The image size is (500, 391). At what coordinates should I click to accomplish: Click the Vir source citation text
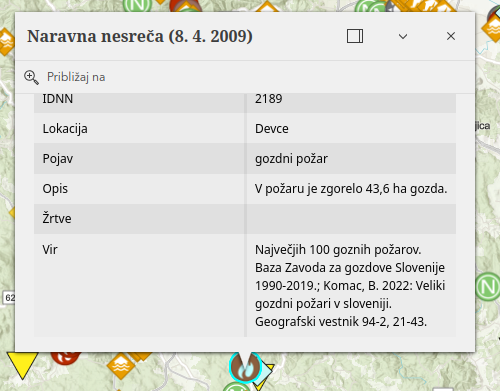pos(350,285)
